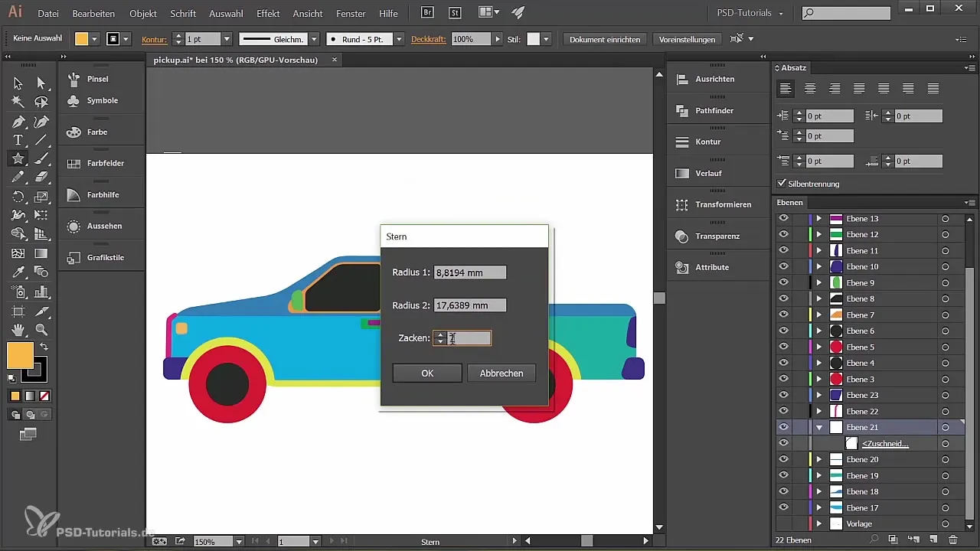Confirm star dialog with OK
This screenshot has width=980, height=551.
(427, 373)
